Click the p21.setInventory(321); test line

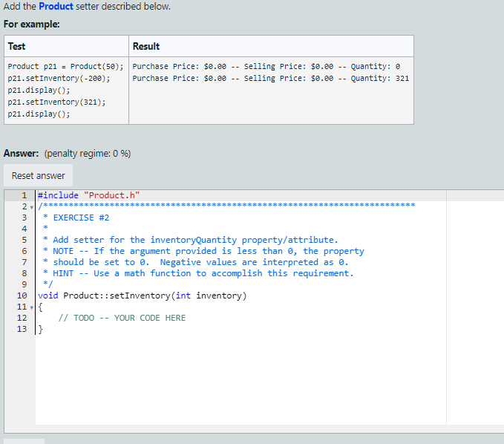pyautogui.click(x=56, y=102)
